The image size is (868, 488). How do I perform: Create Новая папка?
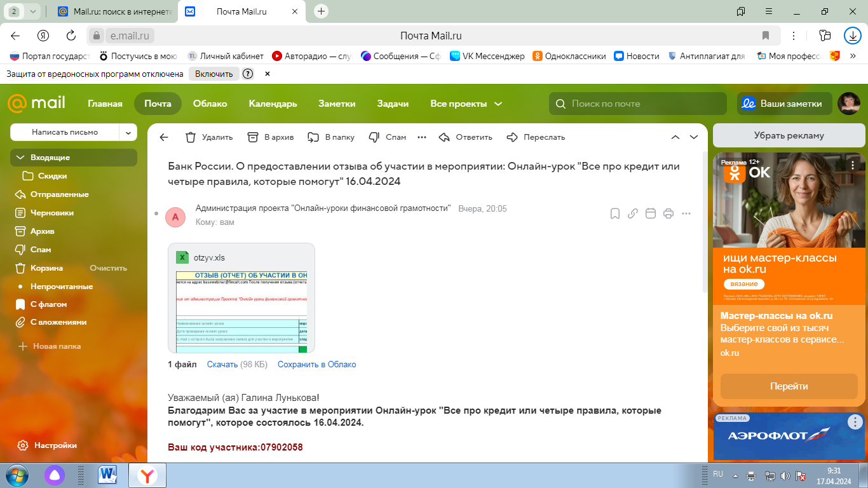tap(50, 346)
